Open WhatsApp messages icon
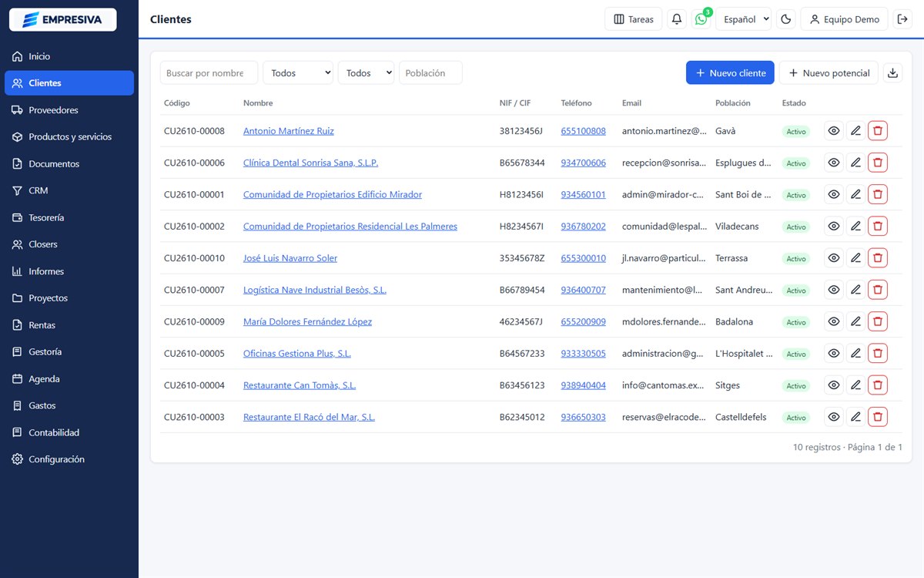Screen dimensions: 924x578 701,19
